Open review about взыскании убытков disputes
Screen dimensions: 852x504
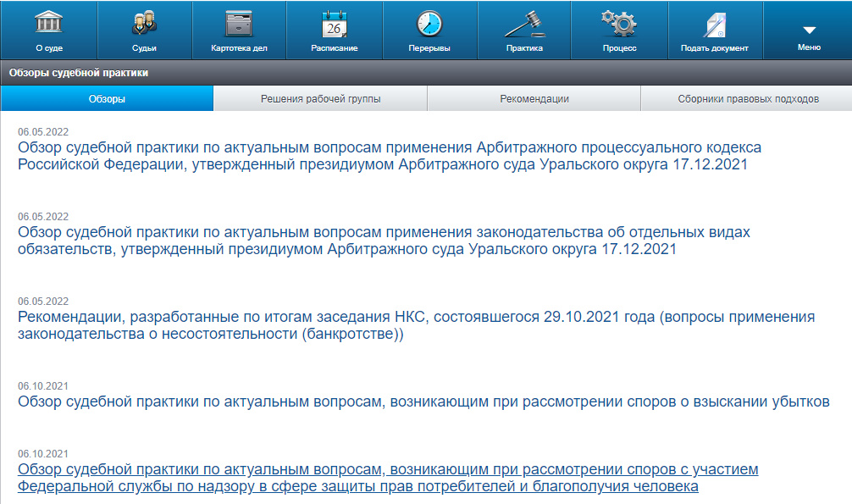[x=423, y=402]
